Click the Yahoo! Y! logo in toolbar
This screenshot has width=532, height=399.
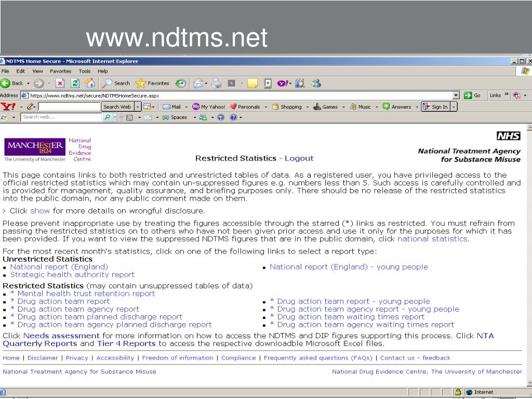point(8,107)
